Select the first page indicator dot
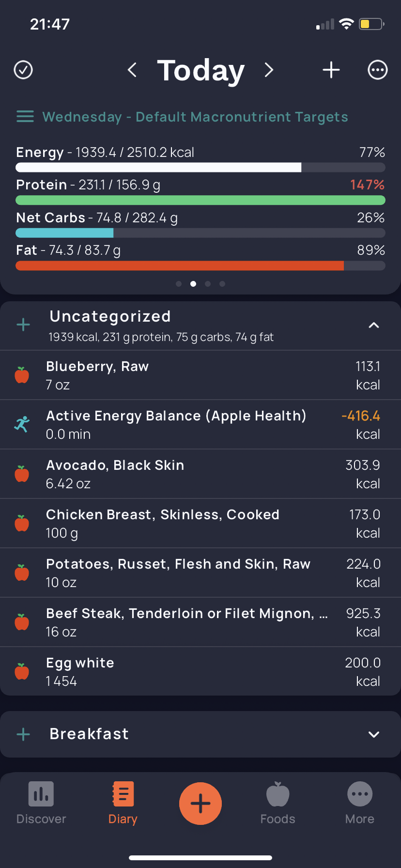 pos(179,284)
